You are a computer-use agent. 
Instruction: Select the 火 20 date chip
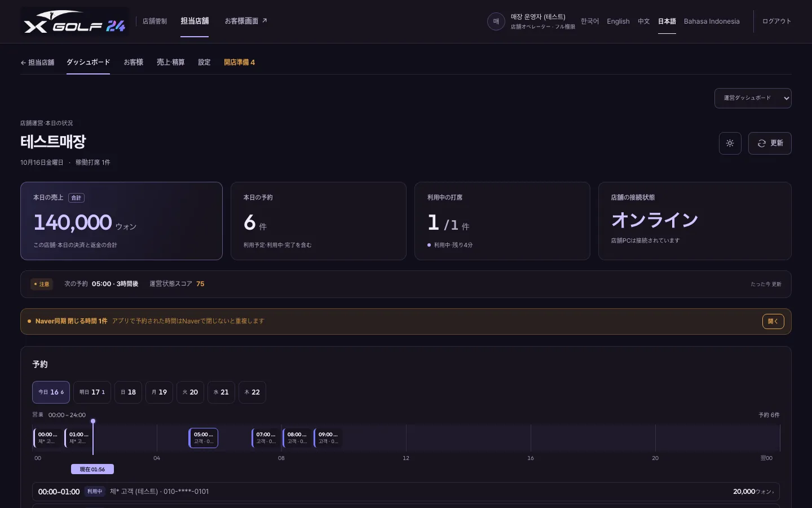tap(190, 392)
